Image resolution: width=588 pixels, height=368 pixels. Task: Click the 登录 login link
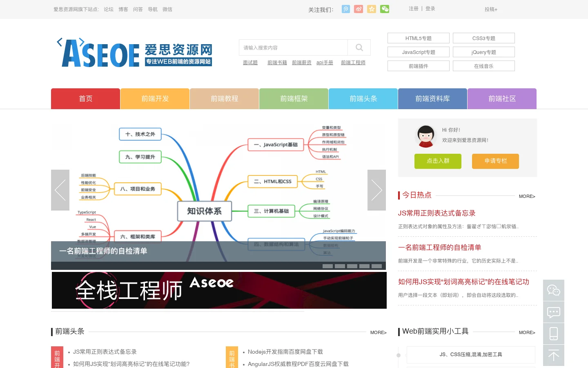point(430,9)
